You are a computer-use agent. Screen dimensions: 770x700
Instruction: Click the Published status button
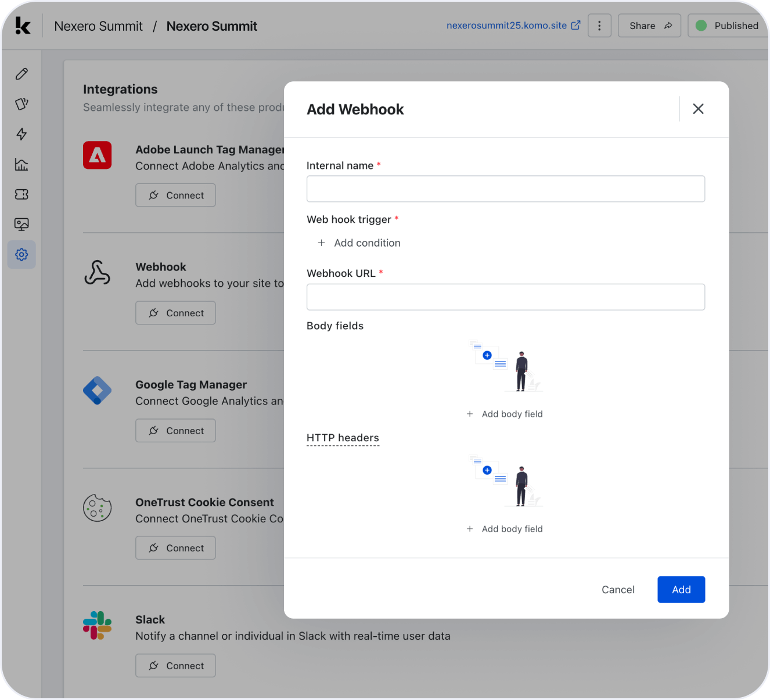pos(728,26)
